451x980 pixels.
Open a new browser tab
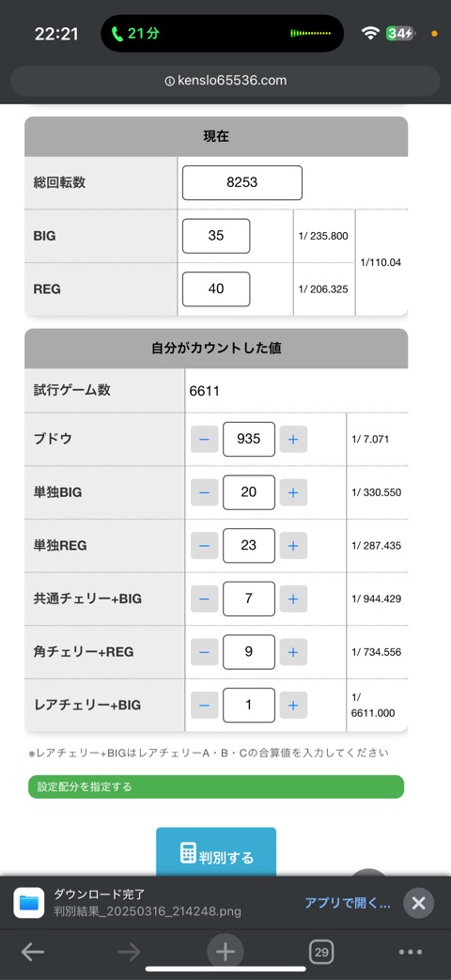225,952
